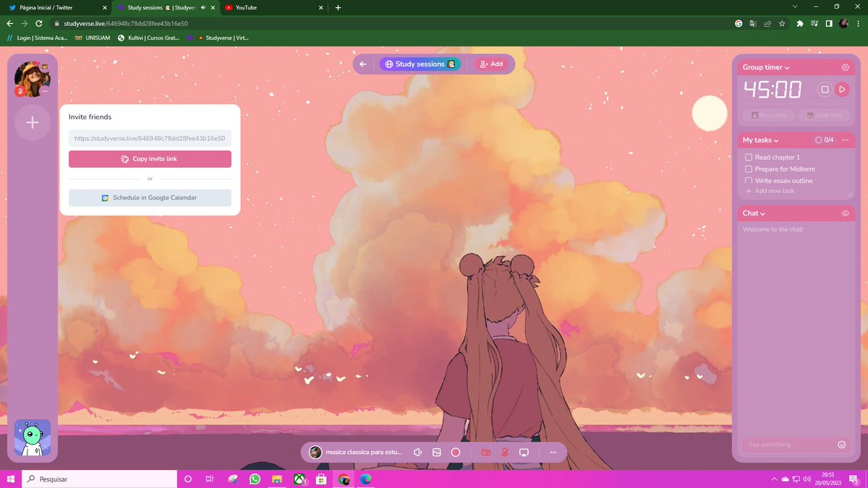Click the invite link URL field
This screenshot has width=868, height=488.
[150, 138]
